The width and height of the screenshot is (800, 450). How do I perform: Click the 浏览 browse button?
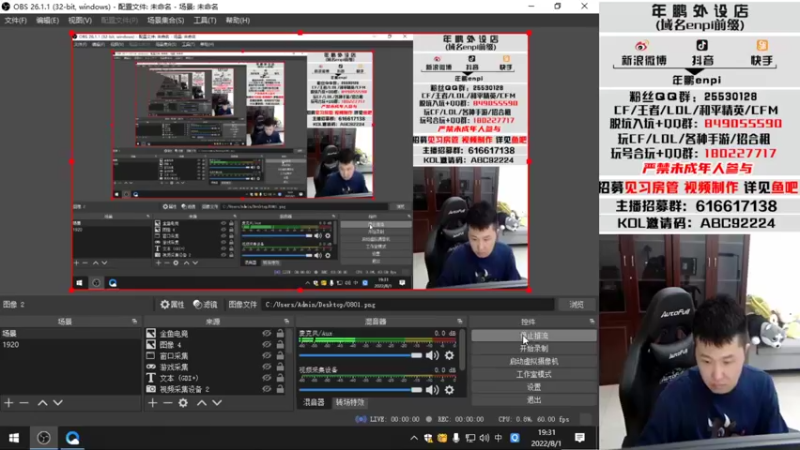[x=577, y=305]
